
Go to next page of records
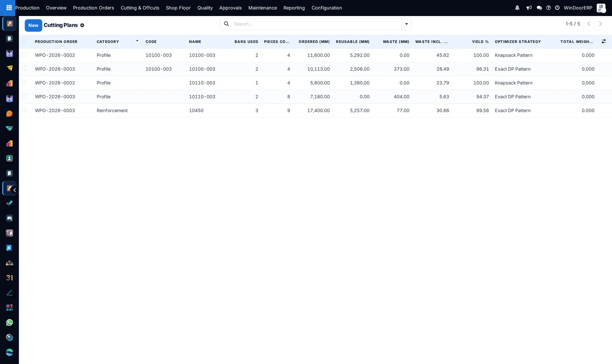(601, 24)
